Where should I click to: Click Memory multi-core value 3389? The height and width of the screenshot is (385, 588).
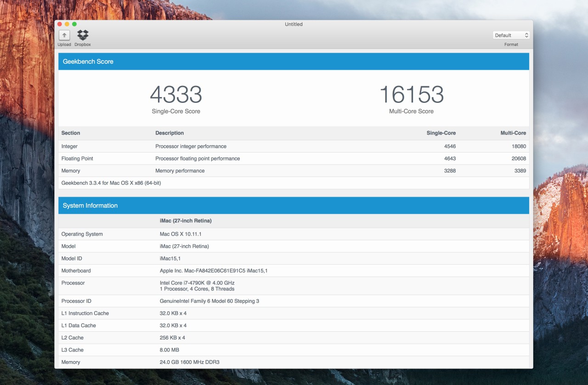[x=520, y=171]
